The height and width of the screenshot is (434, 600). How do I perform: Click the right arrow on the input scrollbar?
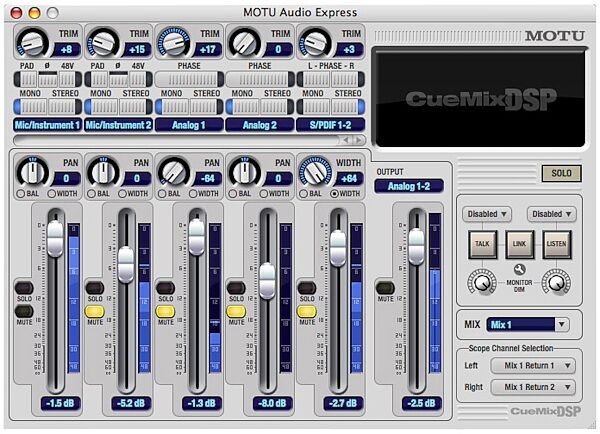pyautogui.click(x=359, y=140)
